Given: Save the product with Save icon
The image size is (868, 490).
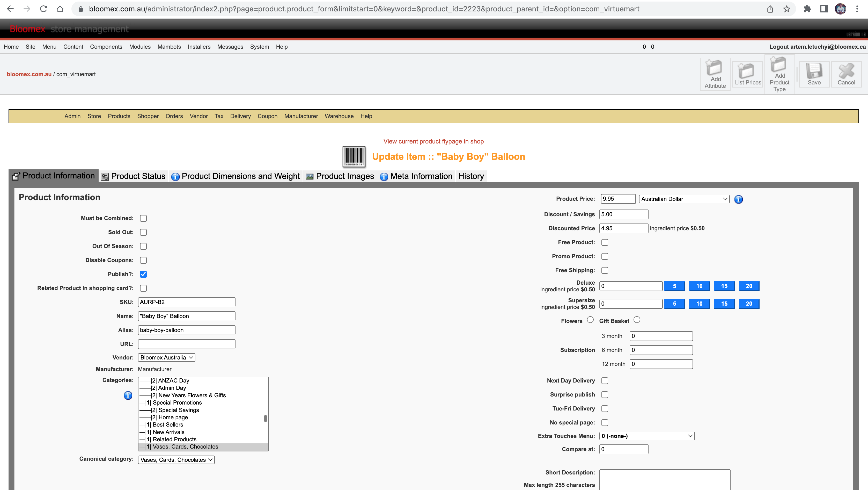Looking at the screenshot, I should tap(814, 74).
